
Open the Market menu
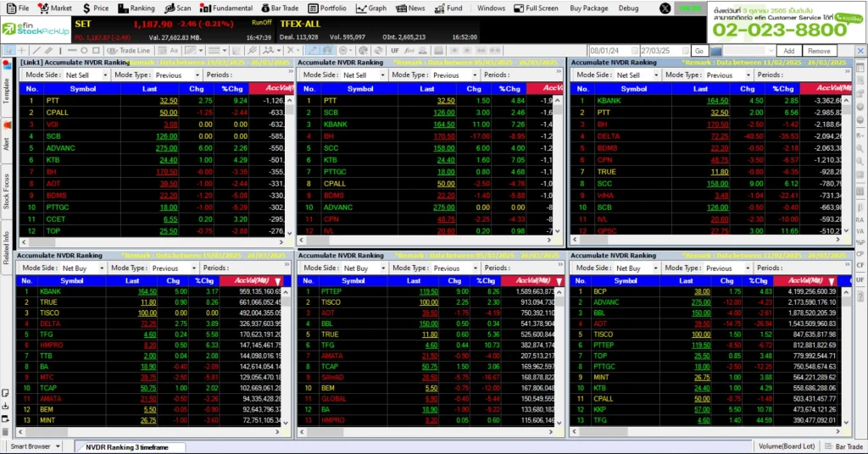55,8
